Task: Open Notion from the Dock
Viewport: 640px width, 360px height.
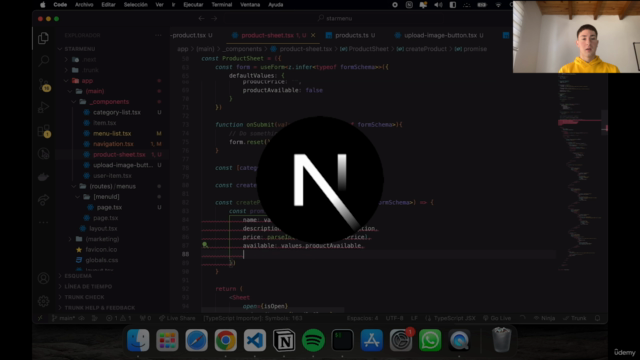Action: pyautogui.click(x=284, y=340)
